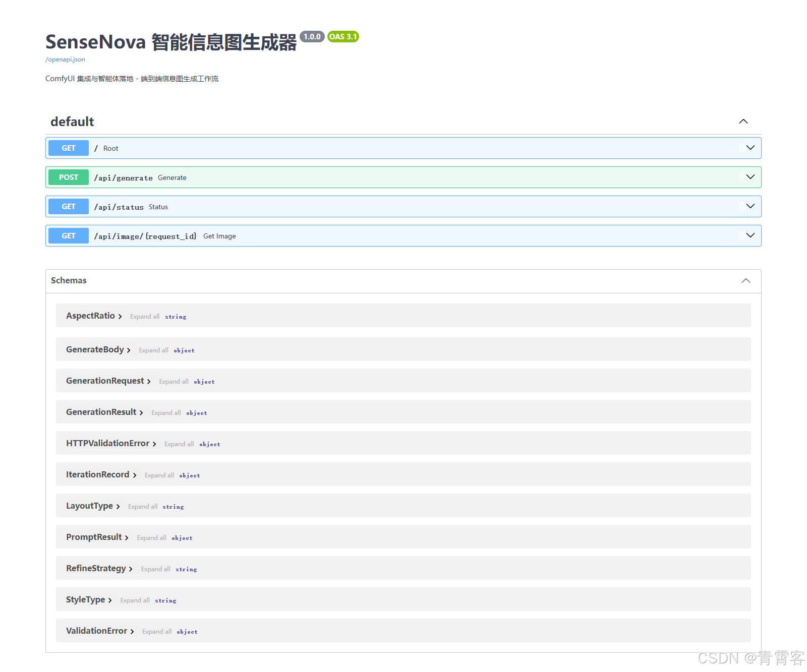Click the ComfyUI description line
Viewport: 807px width, 672px height.
(x=132, y=79)
